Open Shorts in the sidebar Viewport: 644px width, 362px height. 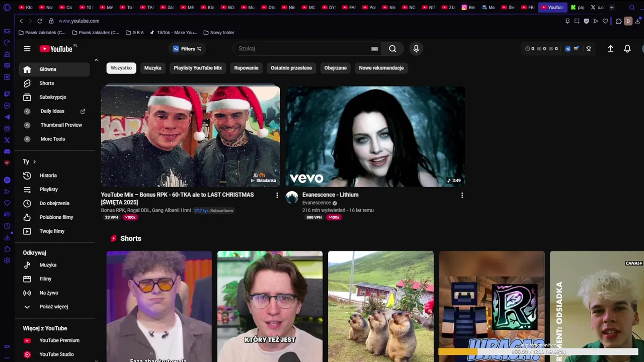coord(54,83)
